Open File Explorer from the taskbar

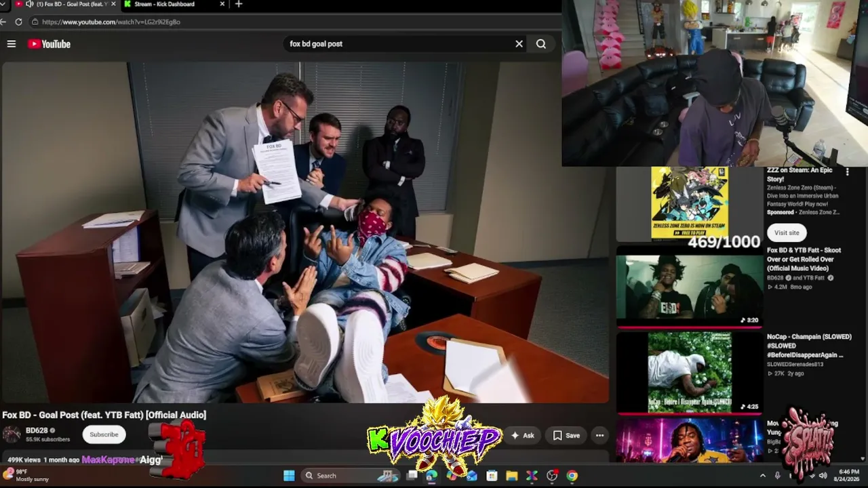pyautogui.click(x=512, y=476)
